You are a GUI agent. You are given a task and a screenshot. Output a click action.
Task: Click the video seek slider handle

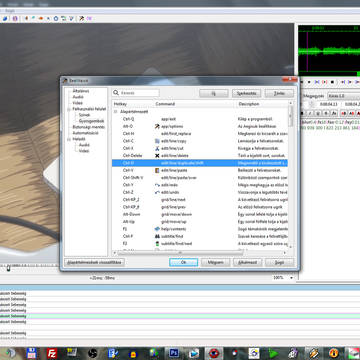[8, 268]
